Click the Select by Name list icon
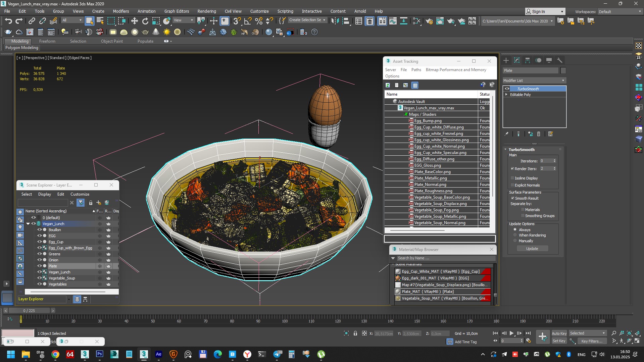Viewport: 644px width, 362px height. click(100, 21)
